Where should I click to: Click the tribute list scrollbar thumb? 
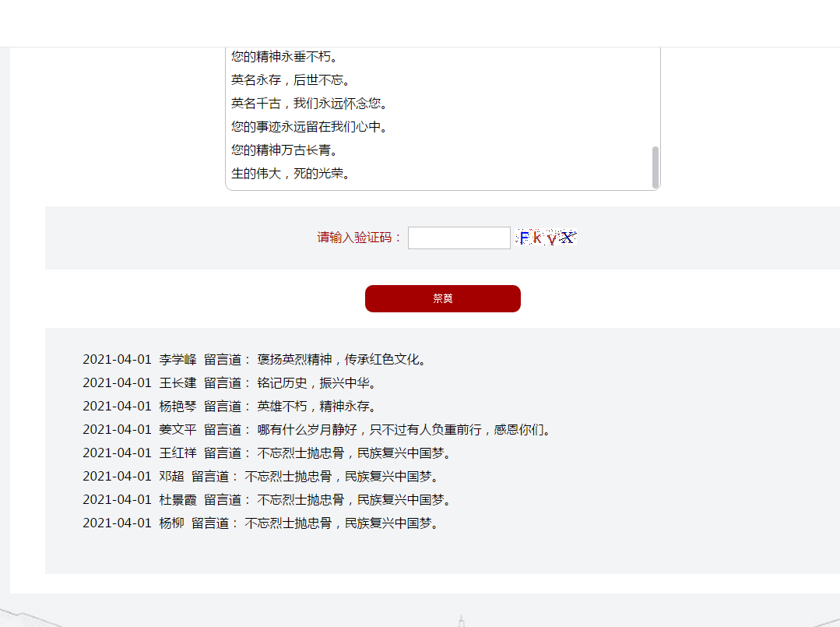coord(655,166)
